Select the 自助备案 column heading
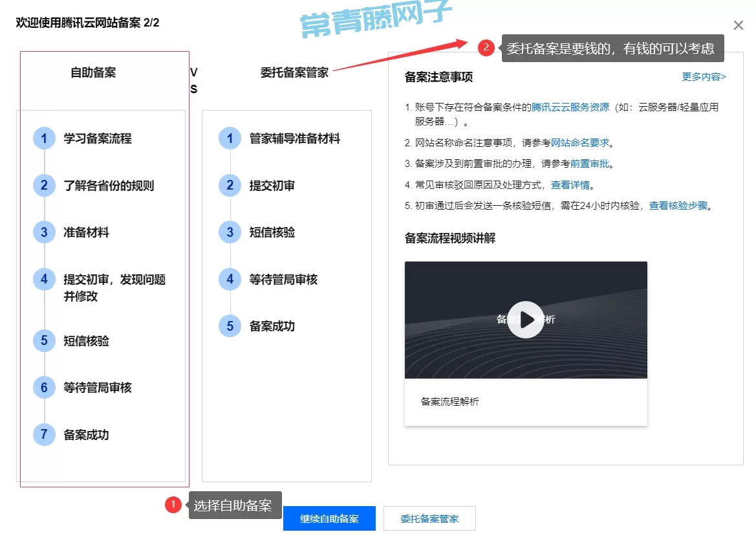Viewport: 756px width, 543px height. point(93,72)
